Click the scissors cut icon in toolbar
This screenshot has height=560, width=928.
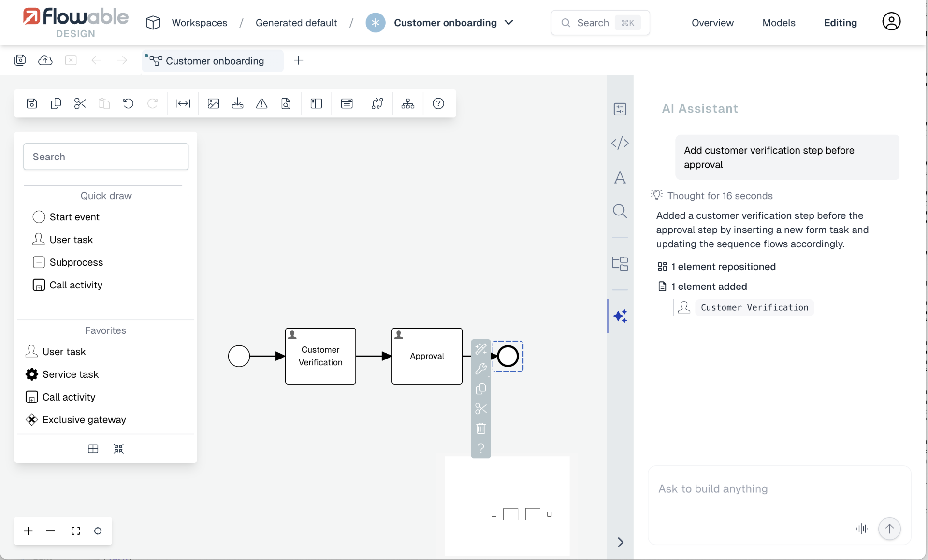pos(80,103)
